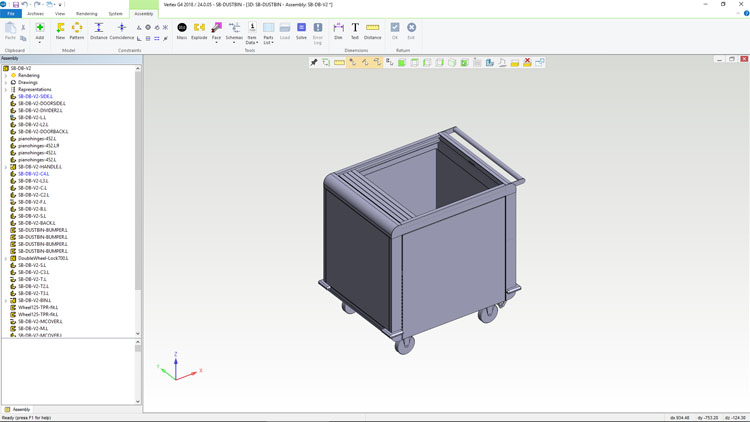Image resolution: width=750 pixels, height=422 pixels.
Task: Add a Coincidence constraint
Action: click(122, 31)
